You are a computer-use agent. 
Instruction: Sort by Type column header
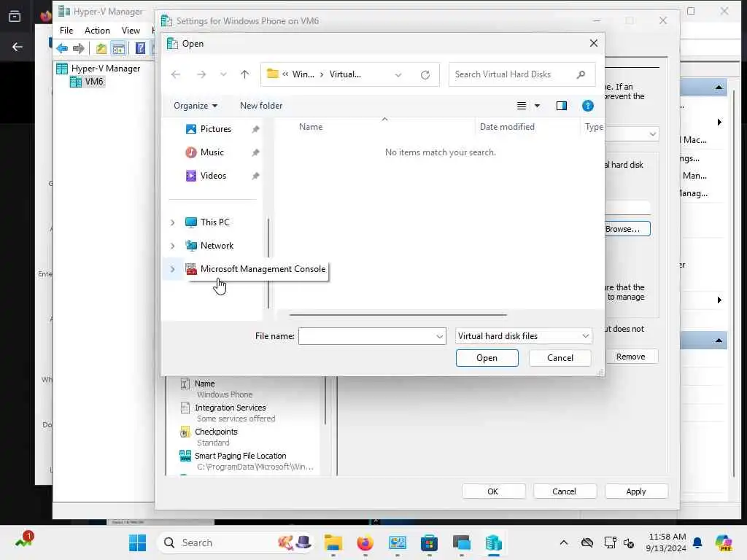(x=593, y=127)
